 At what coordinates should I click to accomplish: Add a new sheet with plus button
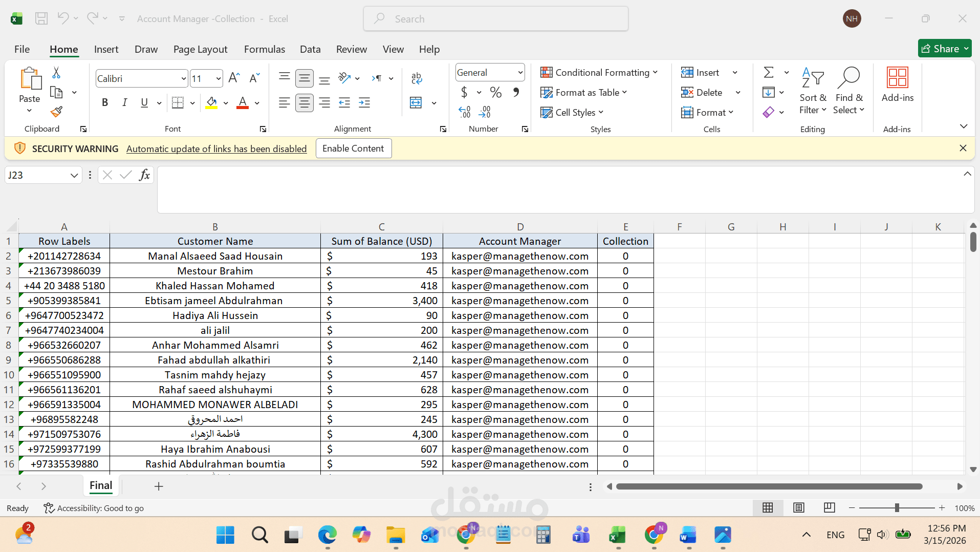[159, 486]
